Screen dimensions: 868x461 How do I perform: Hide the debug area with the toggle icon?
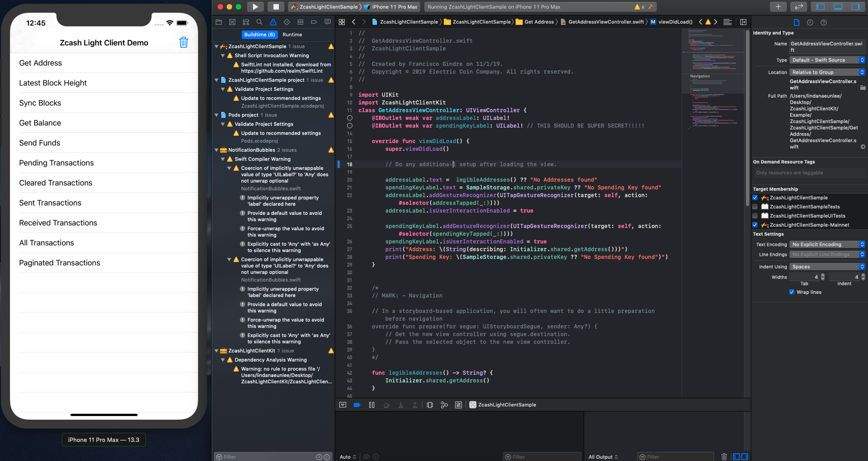point(342,405)
